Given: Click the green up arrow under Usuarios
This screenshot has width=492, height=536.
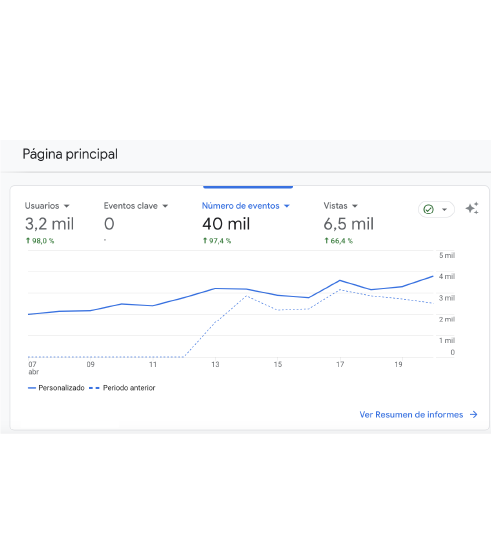Looking at the screenshot, I should 28,241.
